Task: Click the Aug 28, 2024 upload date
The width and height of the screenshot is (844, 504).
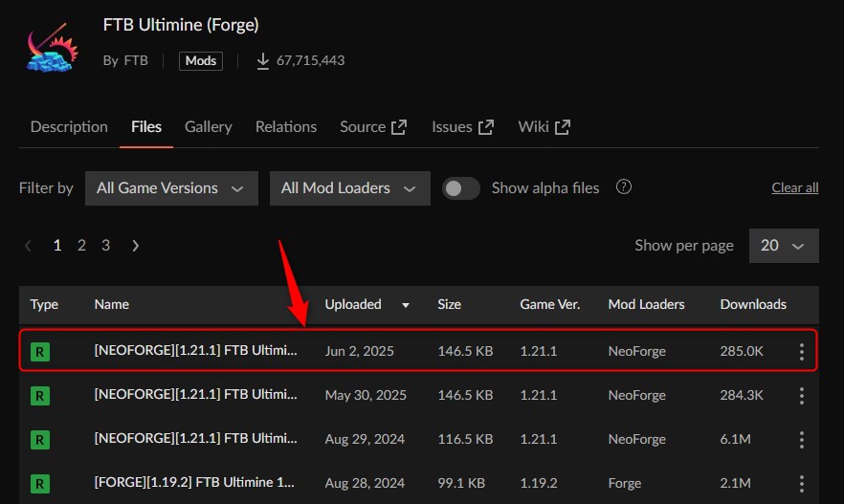Action: pos(365,484)
